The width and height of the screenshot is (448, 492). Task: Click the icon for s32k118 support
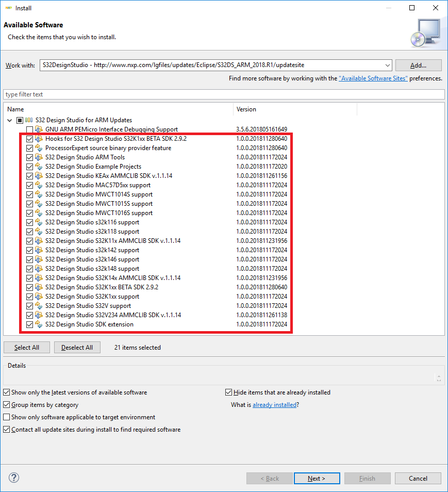39,232
